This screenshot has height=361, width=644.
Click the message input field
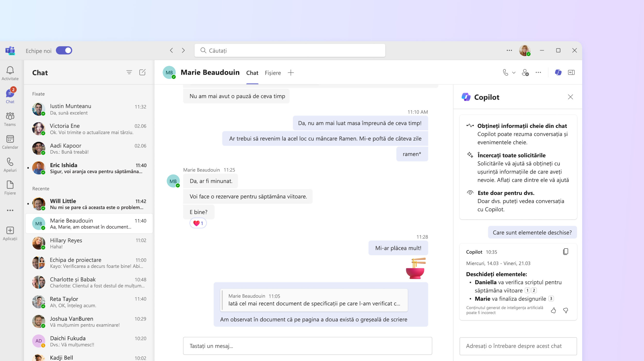(x=308, y=346)
